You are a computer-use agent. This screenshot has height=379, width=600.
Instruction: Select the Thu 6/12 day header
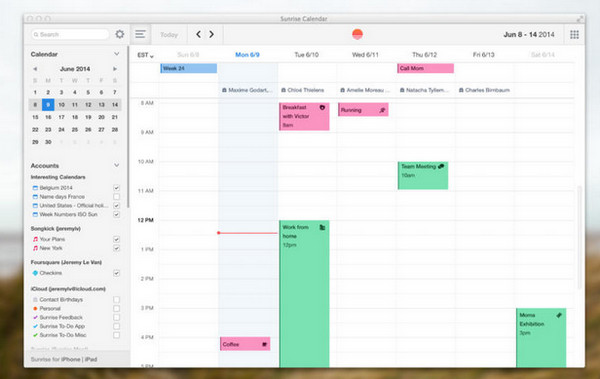click(x=424, y=55)
